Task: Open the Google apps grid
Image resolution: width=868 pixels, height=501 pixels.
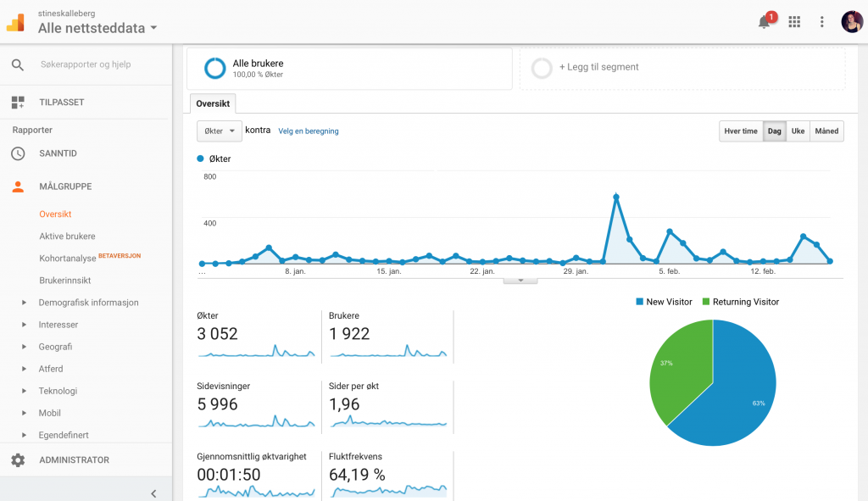Action: 794,21
